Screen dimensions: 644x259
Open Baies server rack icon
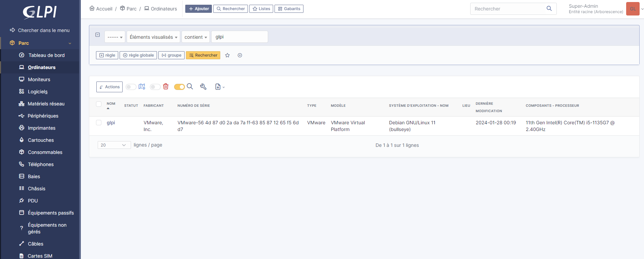[22, 176]
